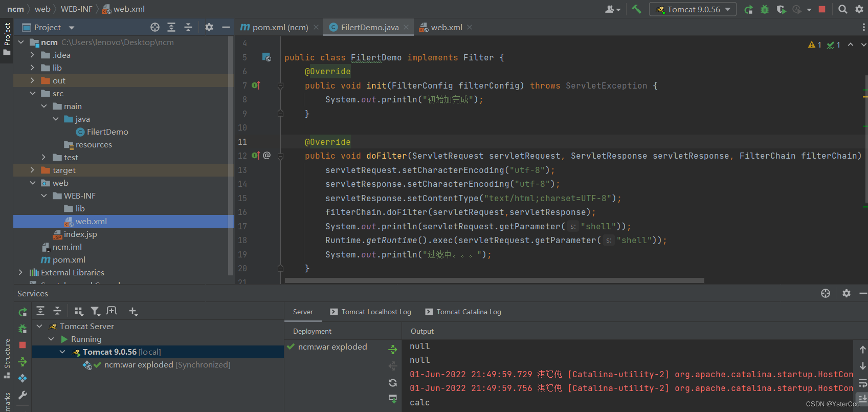Open the user account icon menu

(x=612, y=9)
